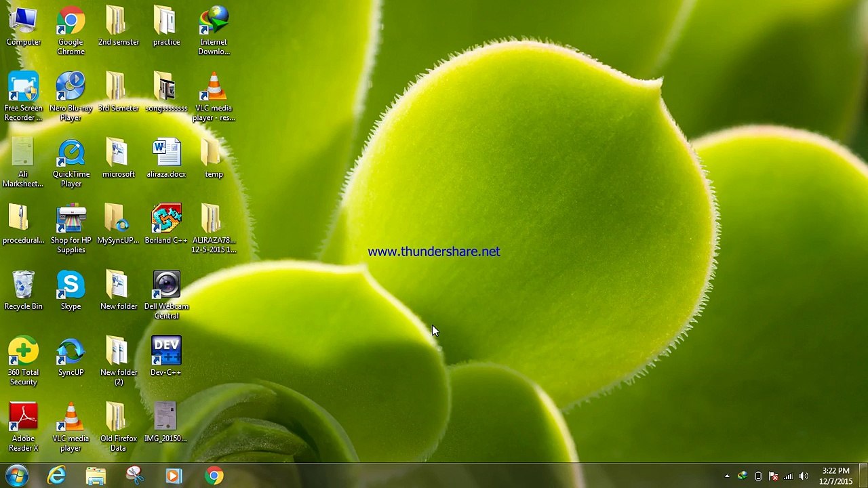The image size is (868, 488).
Task: Select the Nero Blu-ray Player shortcut
Action: point(71,97)
